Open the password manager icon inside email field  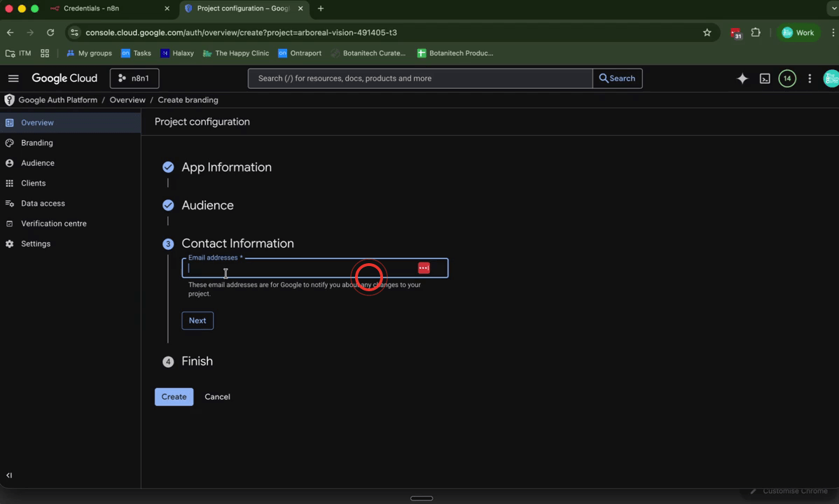(424, 267)
